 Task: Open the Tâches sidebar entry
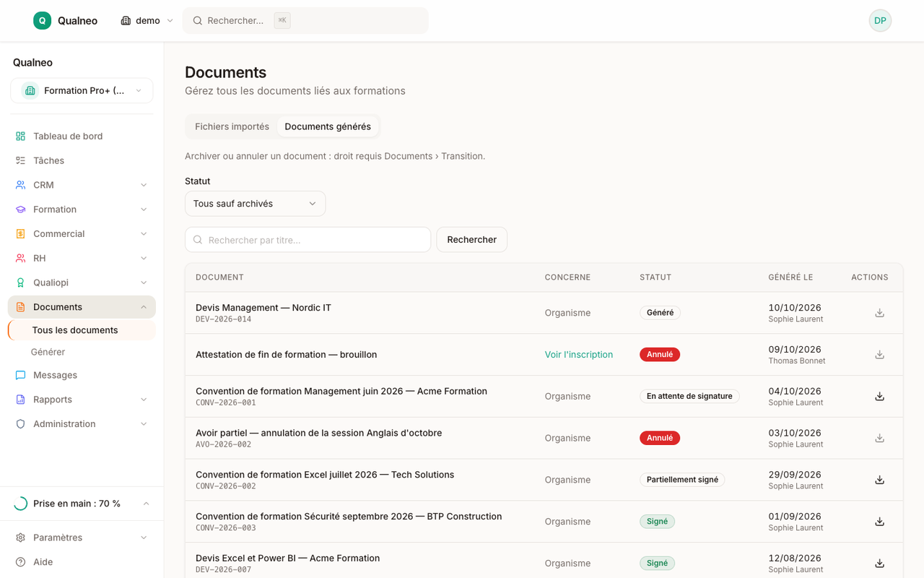pyautogui.click(x=82, y=160)
